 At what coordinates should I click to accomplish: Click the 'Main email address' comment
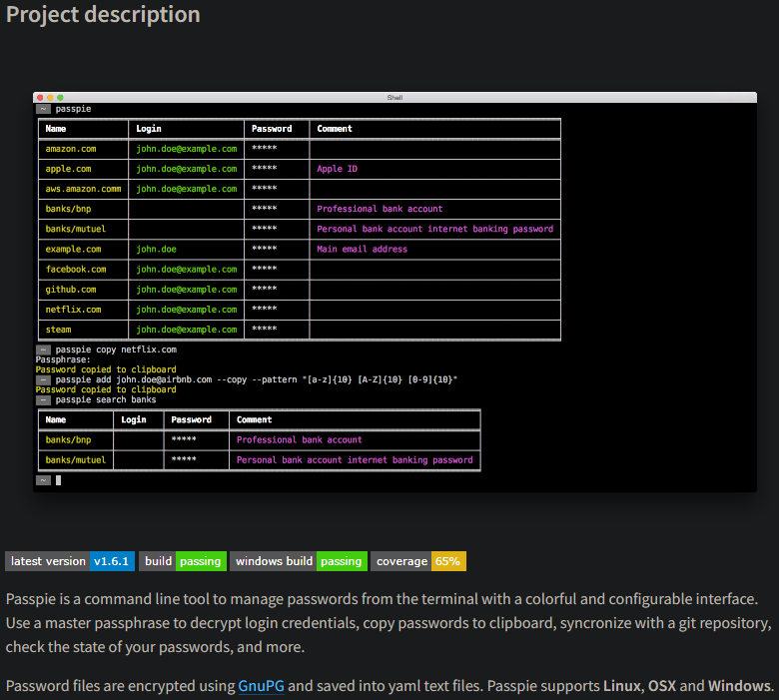click(x=362, y=249)
